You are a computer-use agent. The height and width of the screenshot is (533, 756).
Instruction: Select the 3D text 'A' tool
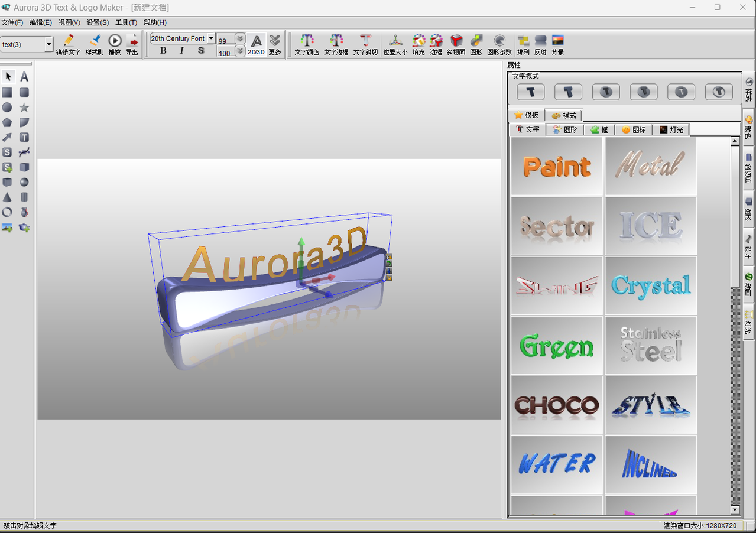[24, 76]
